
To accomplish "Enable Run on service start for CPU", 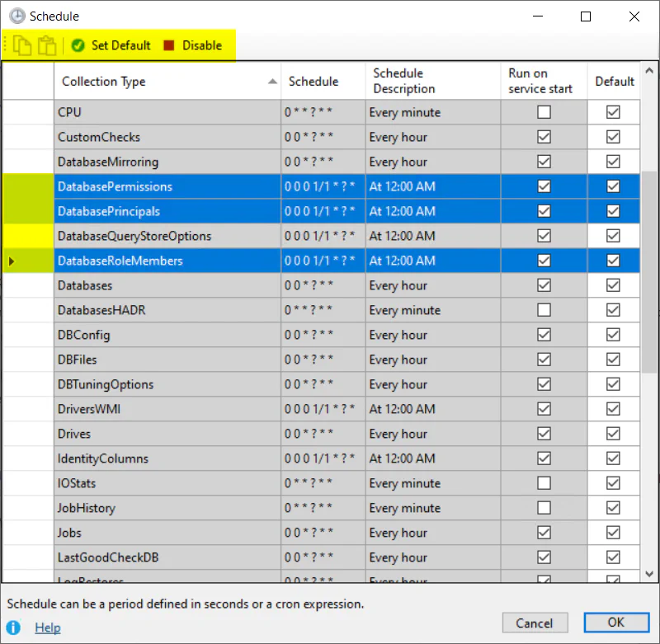I will tap(544, 112).
